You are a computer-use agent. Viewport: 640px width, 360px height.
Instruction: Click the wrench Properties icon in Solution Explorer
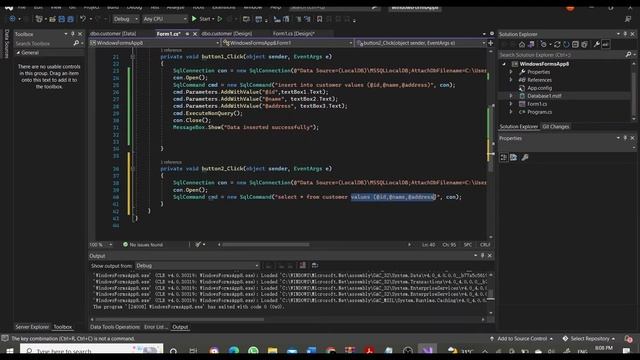coord(597,44)
